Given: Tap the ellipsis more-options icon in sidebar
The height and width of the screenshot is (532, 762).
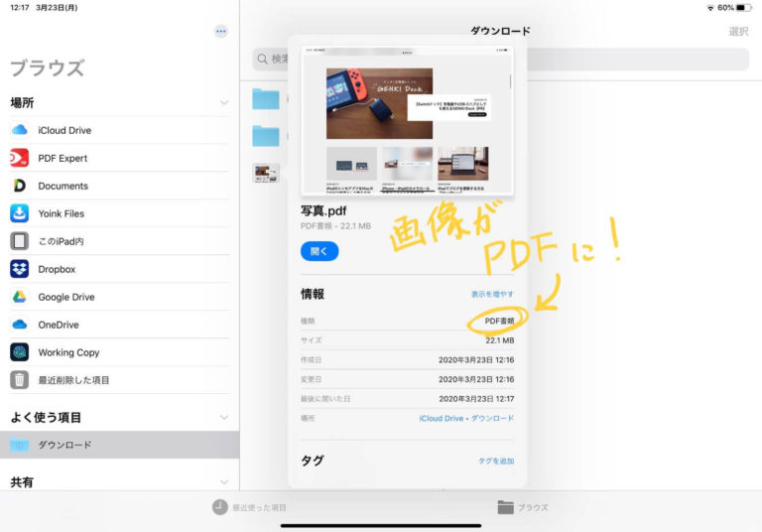Looking at the screenshot, I should point(221,31).
